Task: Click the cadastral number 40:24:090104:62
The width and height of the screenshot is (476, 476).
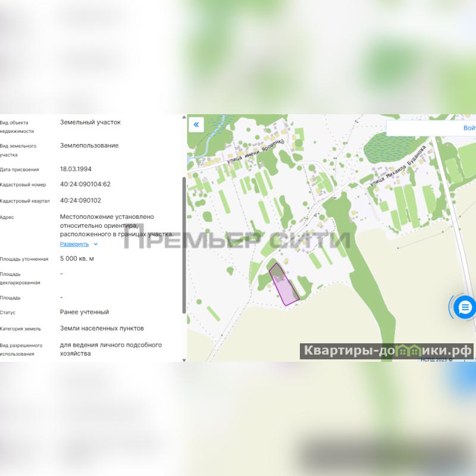Action: click(85, 184)
